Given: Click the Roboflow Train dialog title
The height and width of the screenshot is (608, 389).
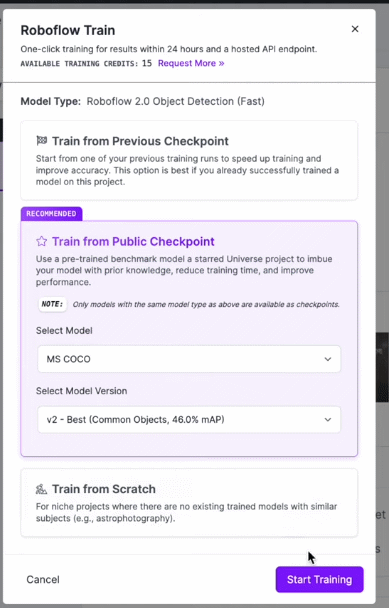Looking at the screenshot, I should click(x=67, y=30).
